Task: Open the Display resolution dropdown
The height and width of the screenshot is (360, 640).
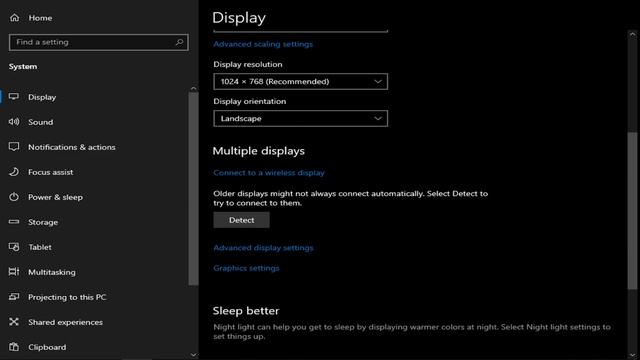Action: click(300, 82)
